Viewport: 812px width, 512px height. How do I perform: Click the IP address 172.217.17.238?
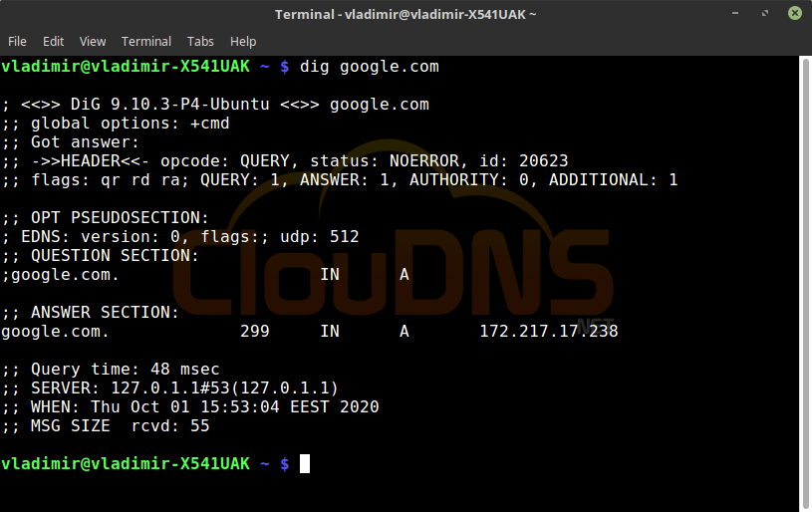(548, 332)
